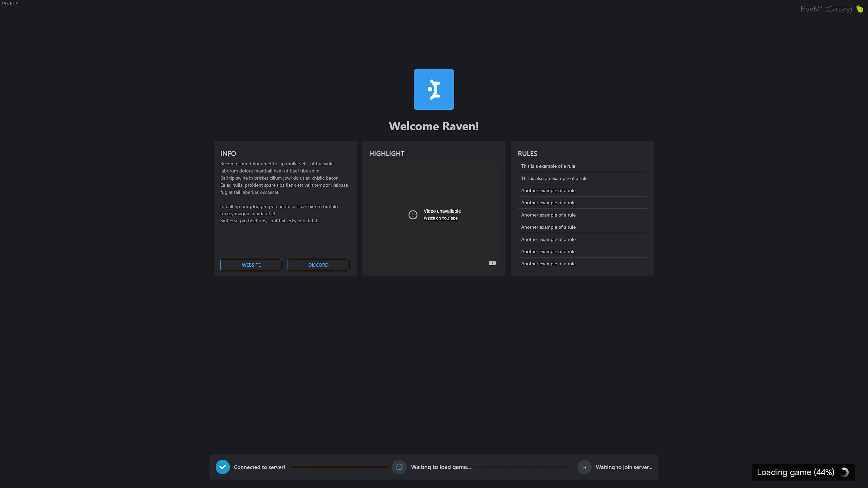Click the server logo above the welcome message
The width and height of the screenshot is (868, 488).
[434, 89]
